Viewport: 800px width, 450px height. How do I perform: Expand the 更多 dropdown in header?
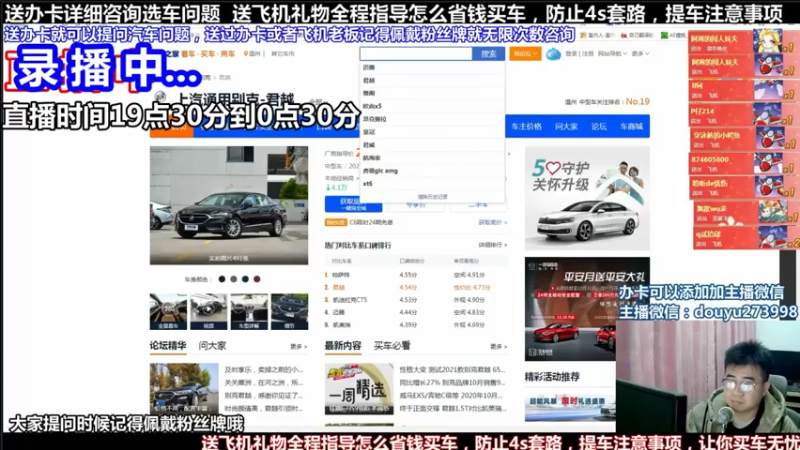pyautogui.click(x=640, y=54)
